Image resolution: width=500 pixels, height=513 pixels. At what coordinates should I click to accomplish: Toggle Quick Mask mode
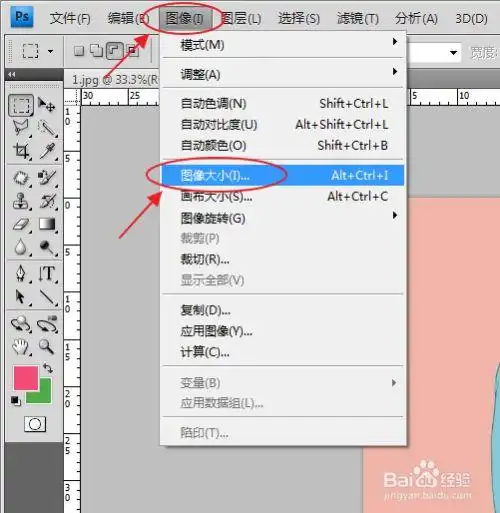pos(35,424)
